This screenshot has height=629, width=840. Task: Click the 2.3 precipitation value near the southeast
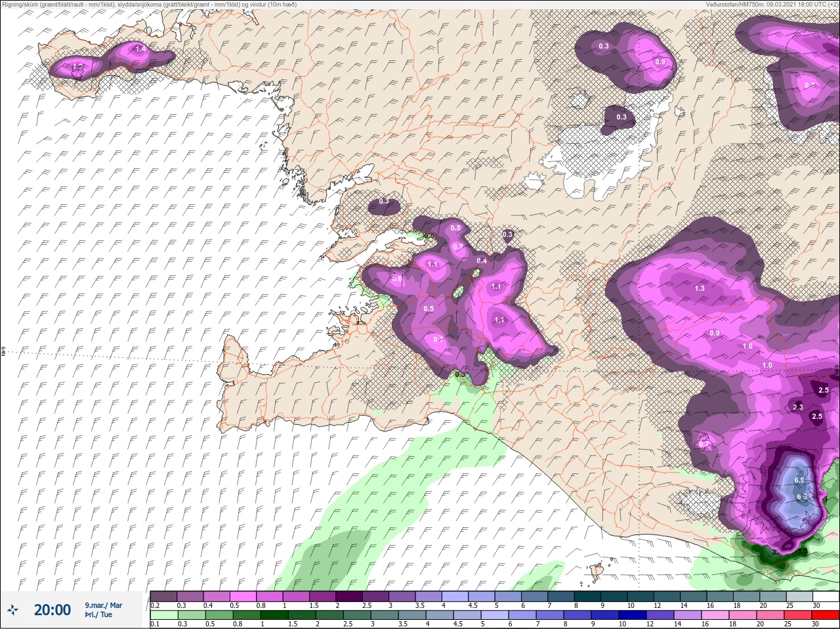coord(798,407)
